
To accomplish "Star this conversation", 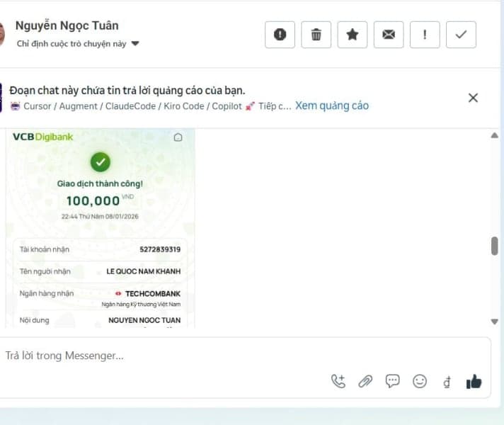I will (x=352, y=35).
